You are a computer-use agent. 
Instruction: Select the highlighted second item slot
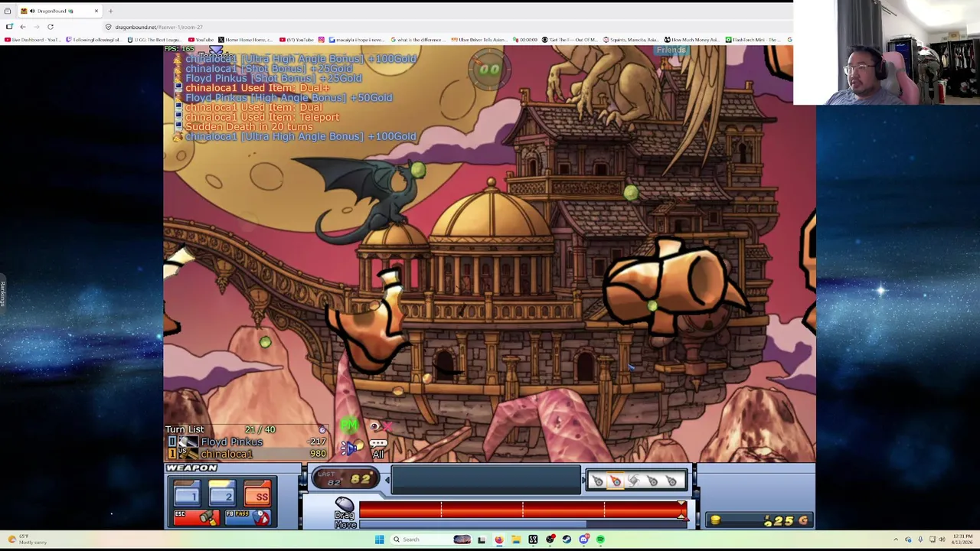[616, 481]
